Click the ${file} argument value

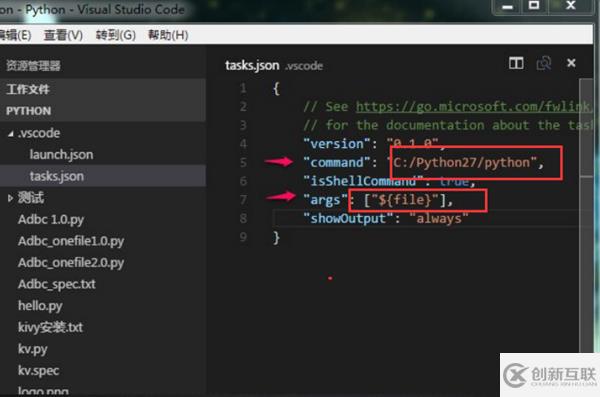(405, 199)
